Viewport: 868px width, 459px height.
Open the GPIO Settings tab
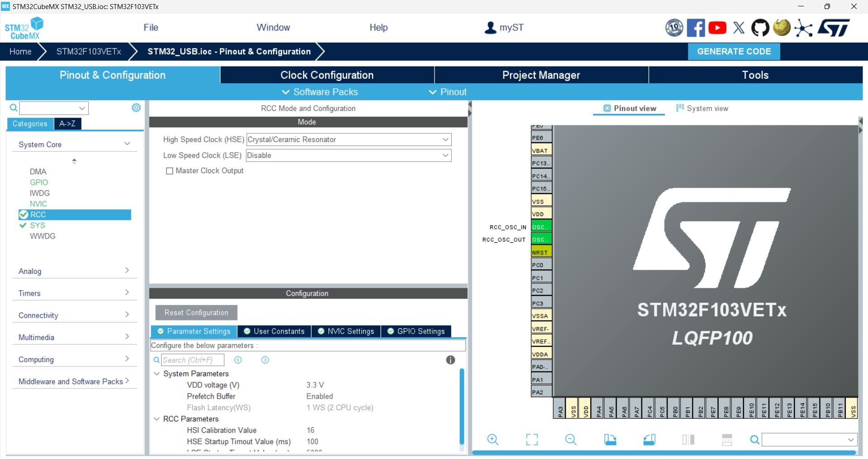(416, 331)
